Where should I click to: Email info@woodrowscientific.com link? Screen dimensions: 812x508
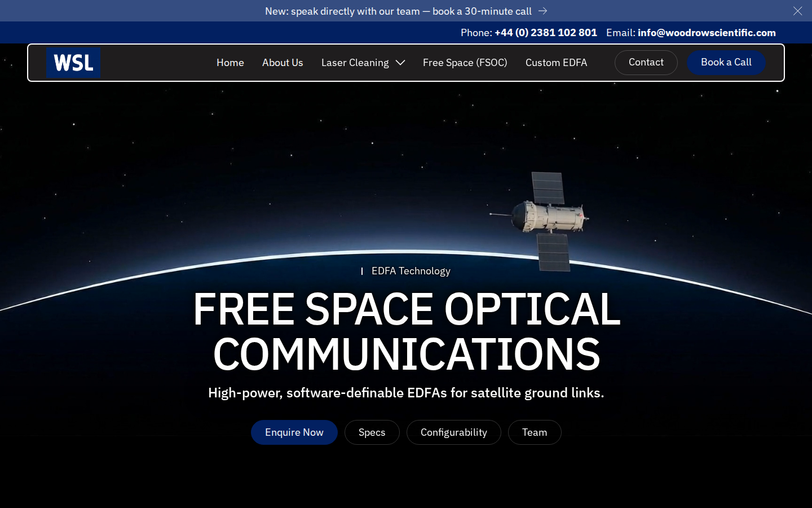click(x=707, y=33)
